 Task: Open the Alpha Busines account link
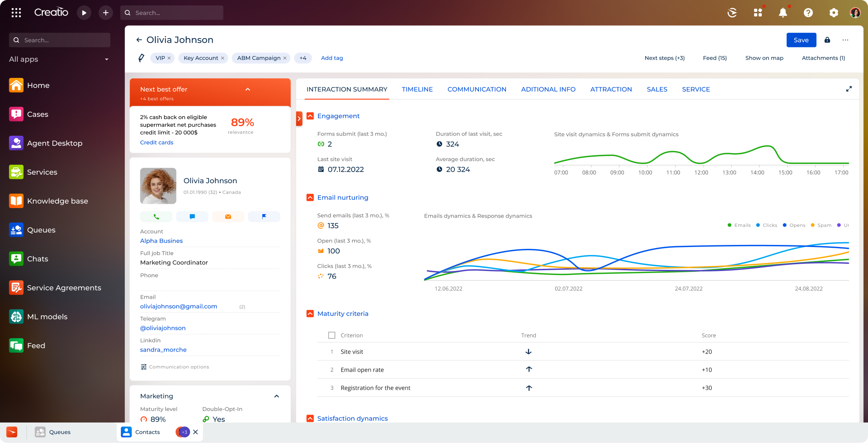pos(161,241)
